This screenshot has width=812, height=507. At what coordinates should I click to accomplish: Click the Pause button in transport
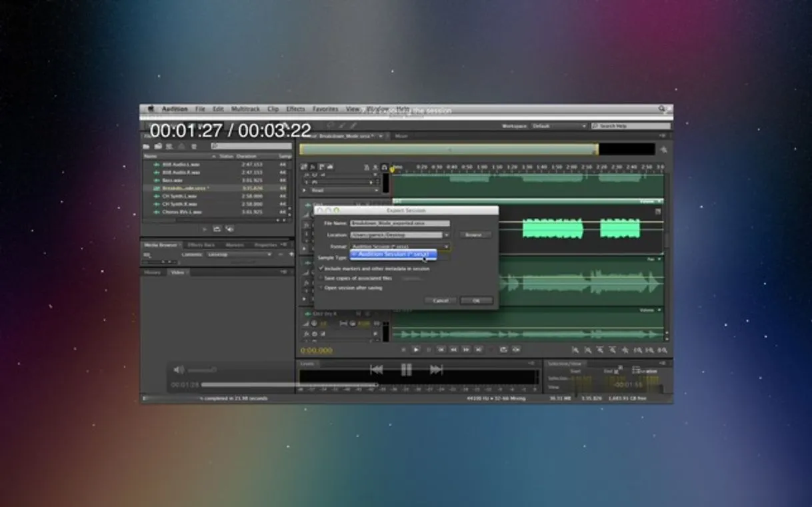pos(429,349)
